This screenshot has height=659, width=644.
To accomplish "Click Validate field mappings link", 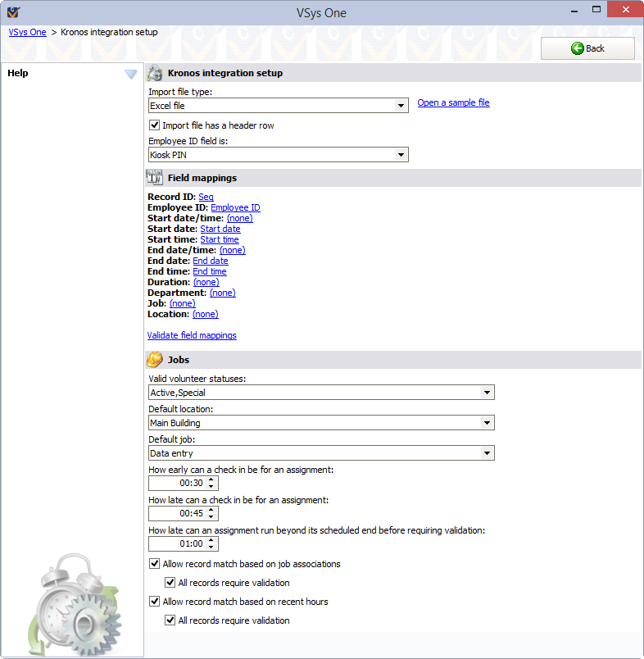I will click(192, 335).
